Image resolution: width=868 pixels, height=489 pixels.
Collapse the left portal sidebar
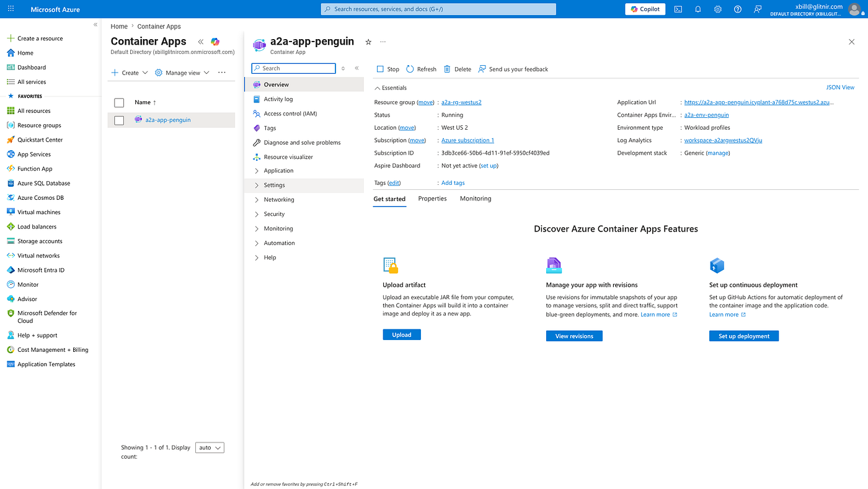(x=95, y=25)
